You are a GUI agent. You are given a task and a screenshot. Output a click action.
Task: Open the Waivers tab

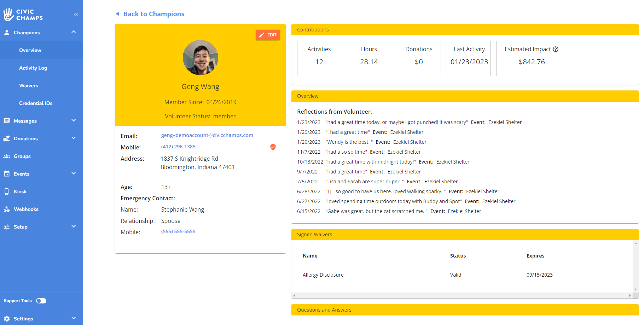[x=29, y=85]
